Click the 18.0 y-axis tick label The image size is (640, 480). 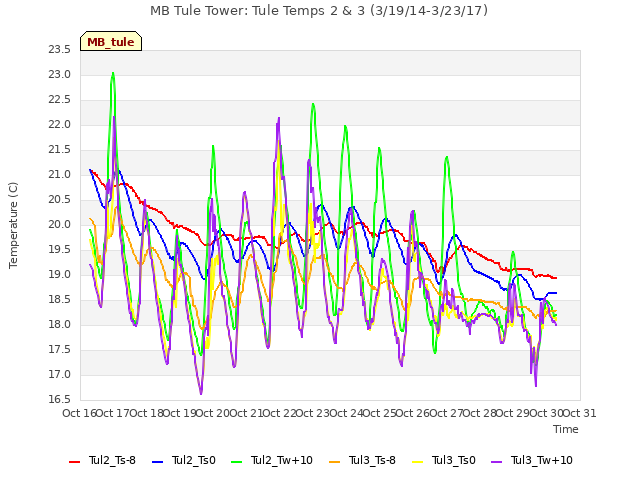click(x=60, y=324)
